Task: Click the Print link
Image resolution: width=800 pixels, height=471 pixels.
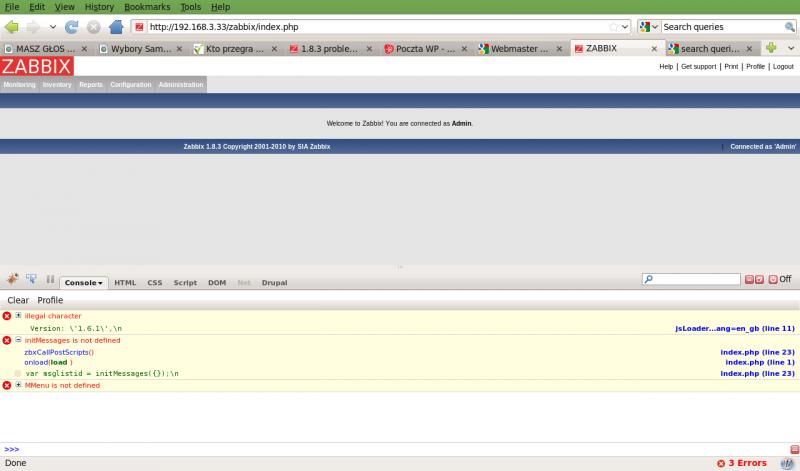Action: pos(731,66)
